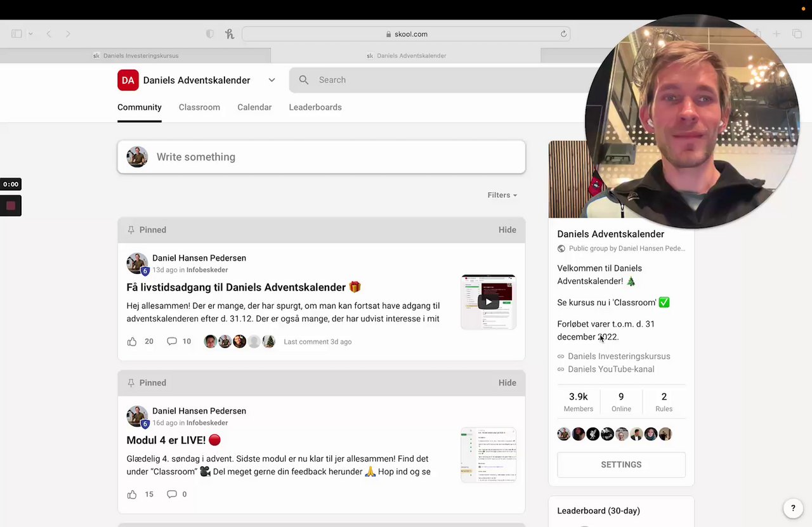Image resolution: width=812 pixels, height=527 pixels.
Task: Click the Honey extension icon
Action: (x=229, y=34)
